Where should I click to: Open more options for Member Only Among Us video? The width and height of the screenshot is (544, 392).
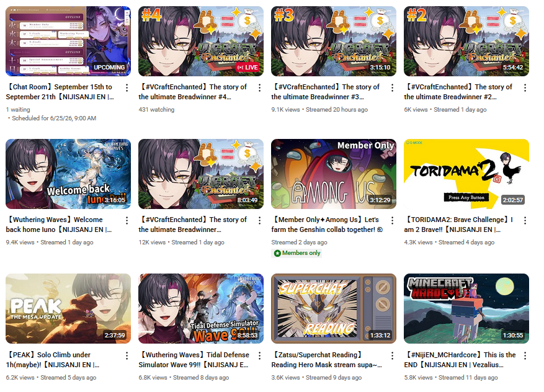[393, 220]
